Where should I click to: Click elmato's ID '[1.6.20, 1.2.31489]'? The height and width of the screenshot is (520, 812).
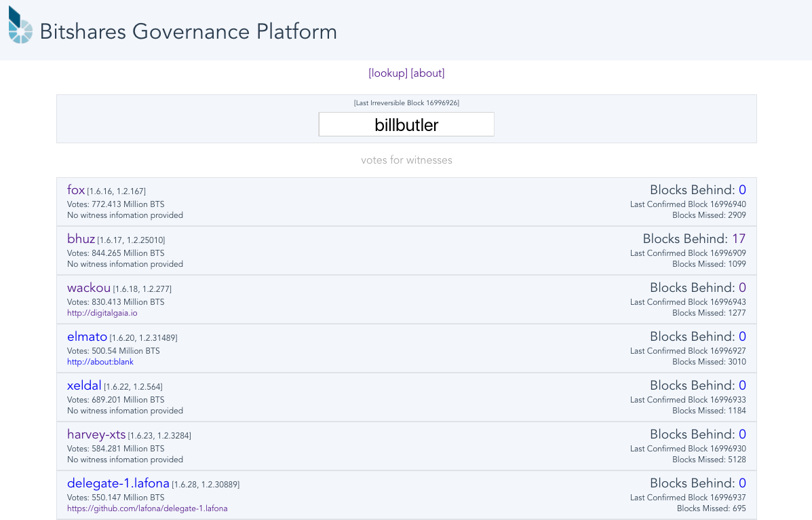click(x=143, y=338)
